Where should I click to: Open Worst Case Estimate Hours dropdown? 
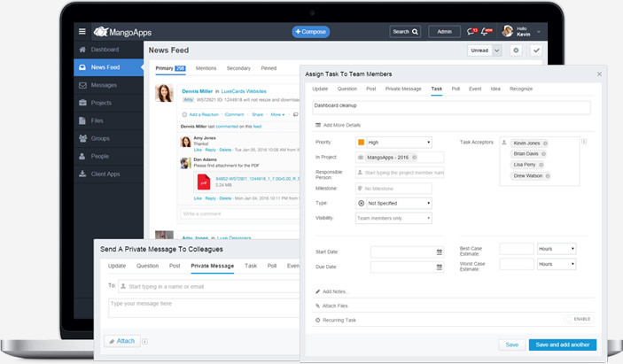(557, 264)
